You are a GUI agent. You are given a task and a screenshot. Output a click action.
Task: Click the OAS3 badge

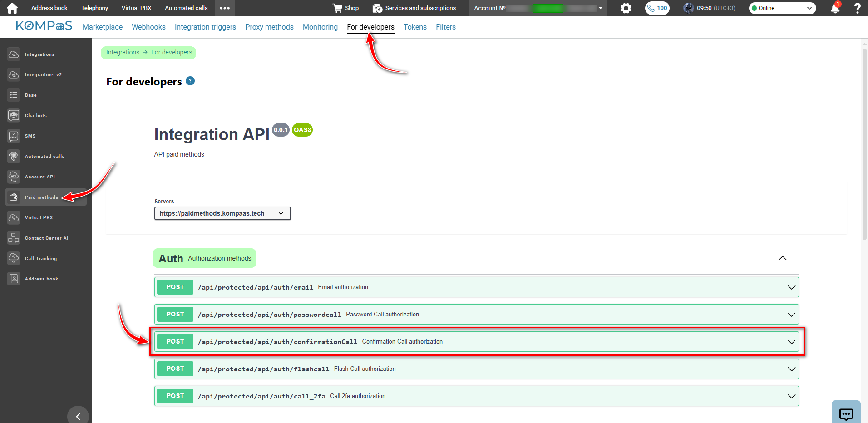tap(302, 130)
